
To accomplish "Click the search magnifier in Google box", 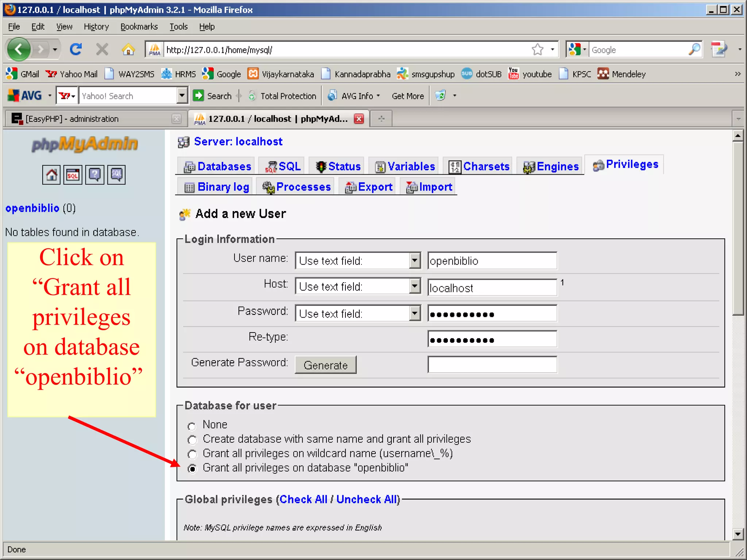I will [x=694, y=49].
